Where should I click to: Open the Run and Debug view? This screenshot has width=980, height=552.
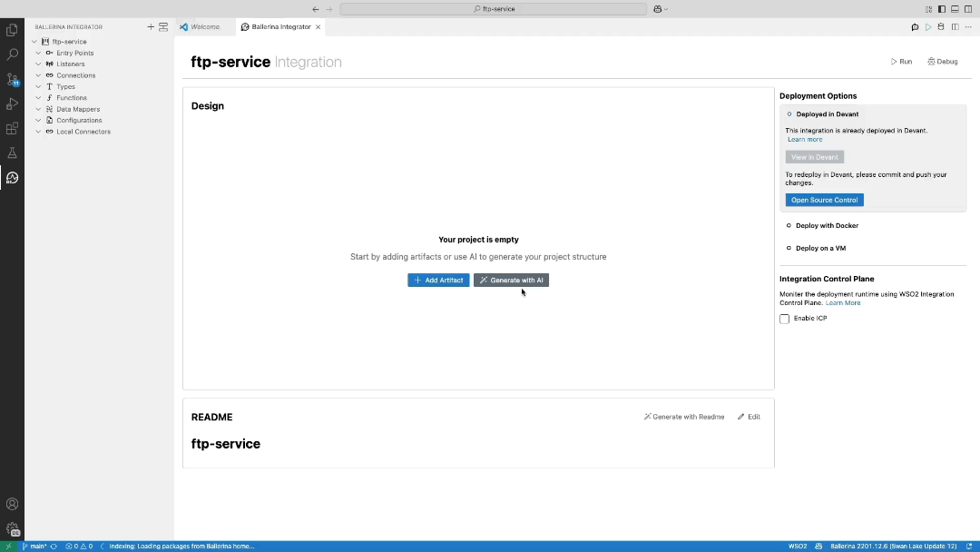click(12, 103)
